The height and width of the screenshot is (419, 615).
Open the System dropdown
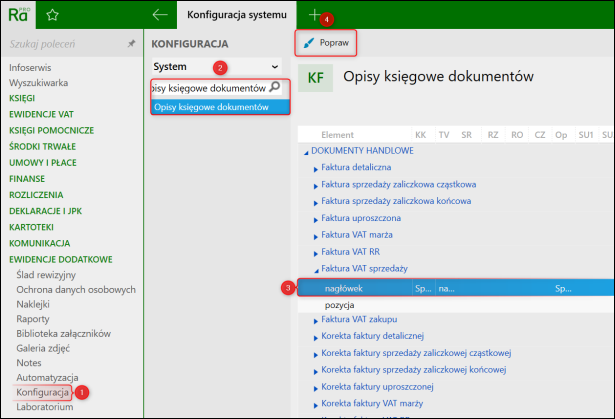pyautogui.click(x=217, y=67)
